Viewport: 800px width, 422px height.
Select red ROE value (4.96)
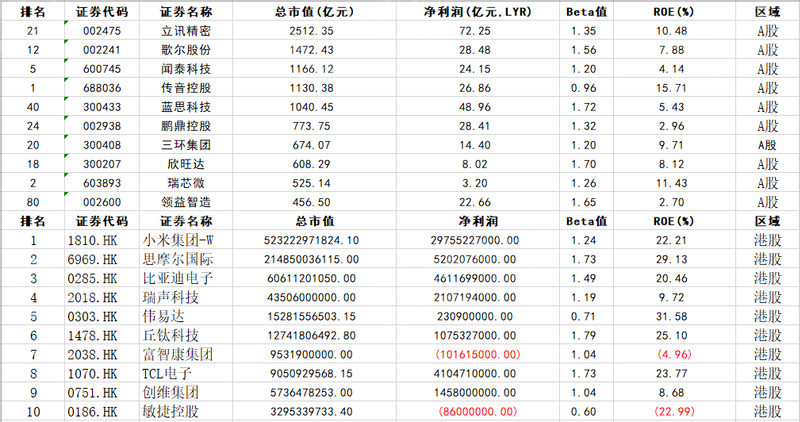673,354
